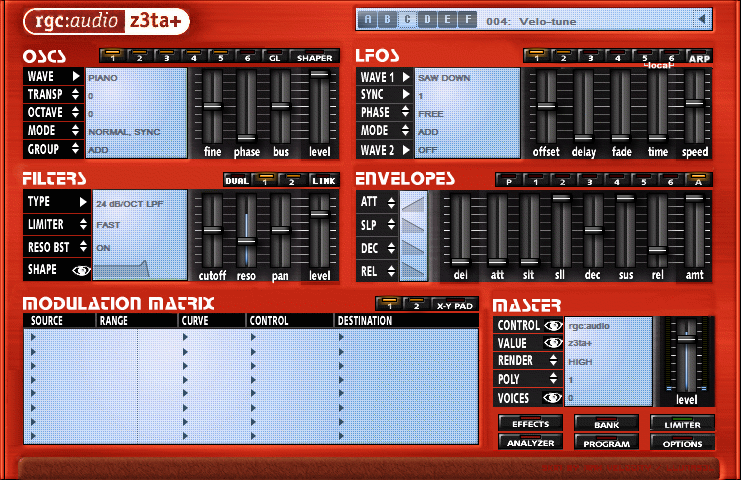Open the EFFECTS panel
The image size is (741, 480).
coord(530,423)
